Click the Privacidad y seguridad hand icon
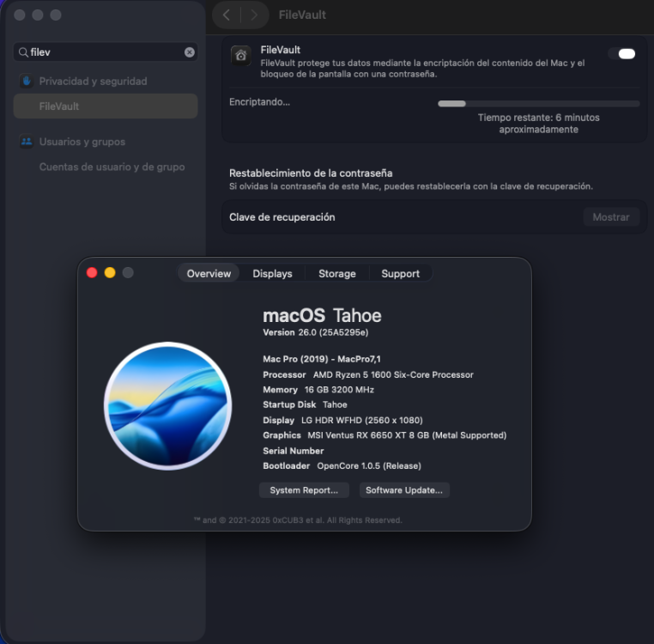The image size is (654, 644). pyautogui.click(x=27, y=81)
